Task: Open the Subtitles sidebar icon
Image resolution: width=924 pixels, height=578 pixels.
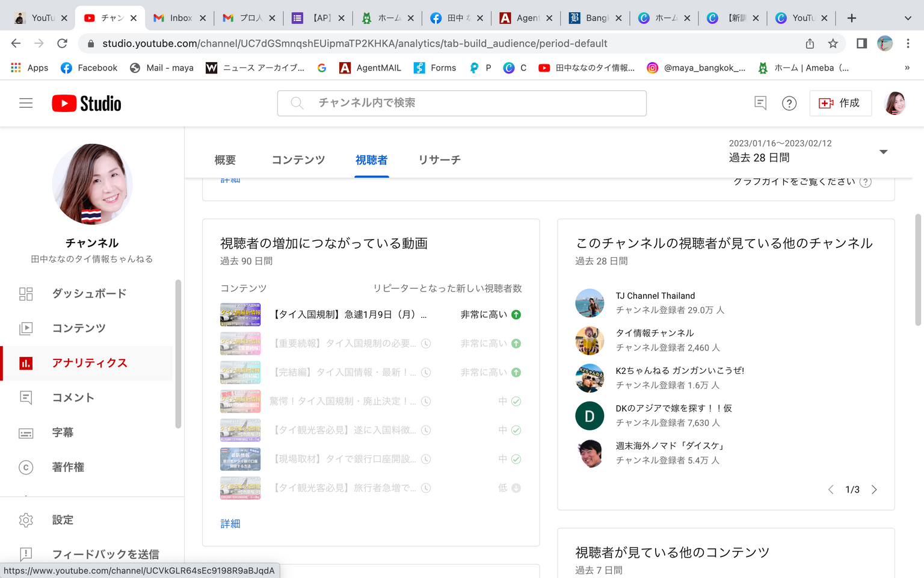Action: coord(26,433)
